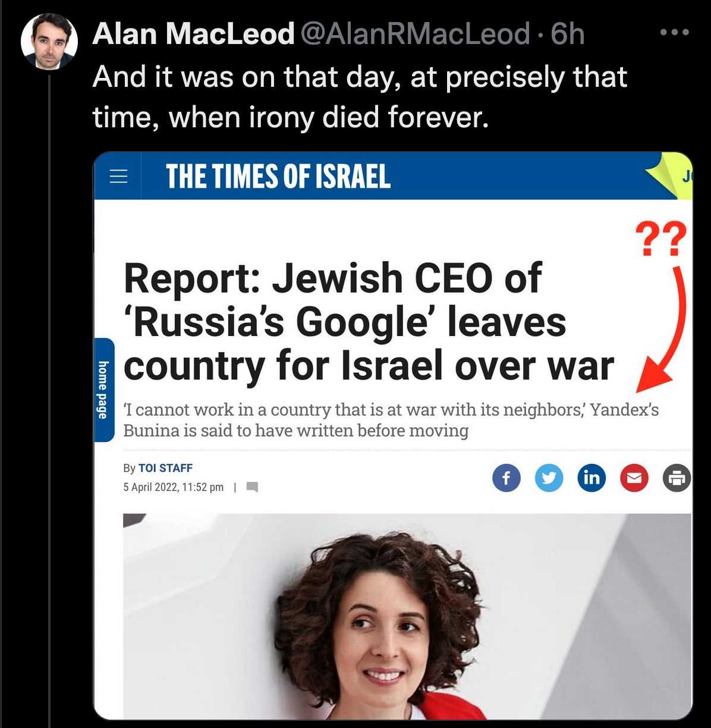
Task: Share article via Twitter bird icon
Action: point(549,478)
